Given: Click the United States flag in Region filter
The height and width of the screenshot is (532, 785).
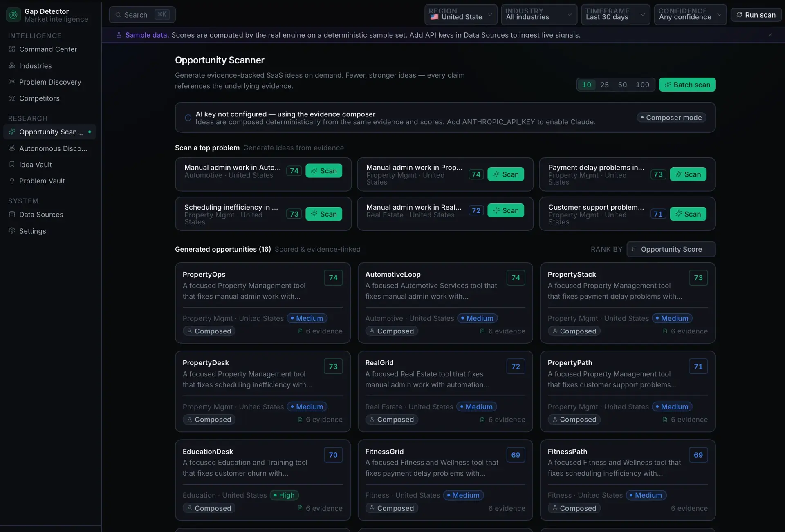Looking at the screenshot, I should tap(434, 17).
